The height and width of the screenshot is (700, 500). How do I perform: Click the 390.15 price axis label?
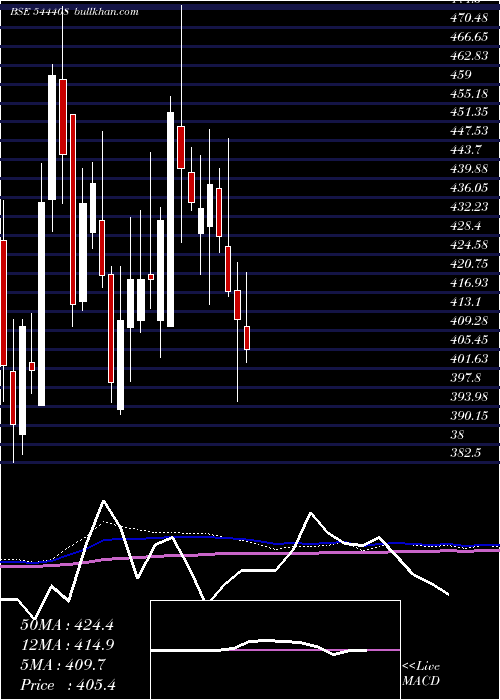tap(469, 416)
